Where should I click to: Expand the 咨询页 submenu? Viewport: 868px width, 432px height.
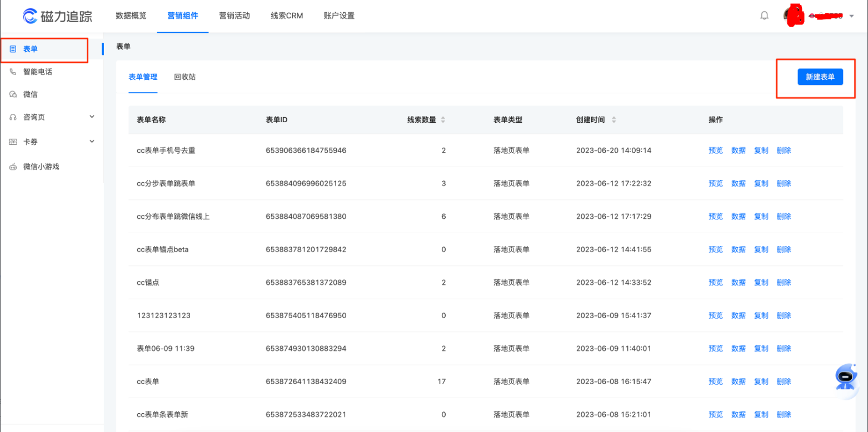tap(92, 117)
